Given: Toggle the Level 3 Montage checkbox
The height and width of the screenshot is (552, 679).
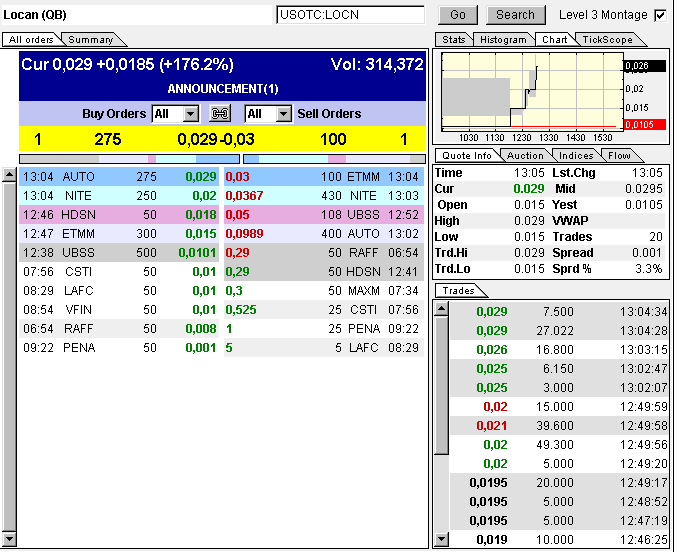Looking at the screenshot, I should pyautogui.click(x=659, y=15).
